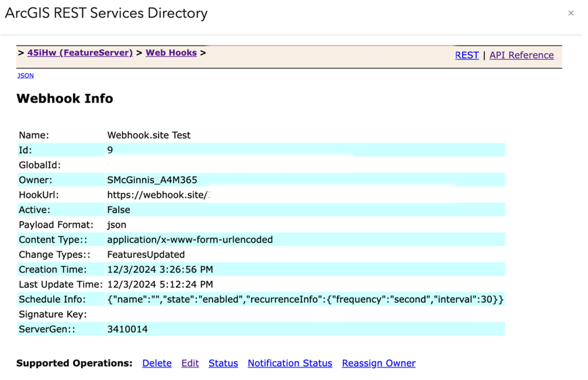The width and height of the screenshot is (588, 380).
Task: Open the API Reference link
Action: [x=521, y=55]
